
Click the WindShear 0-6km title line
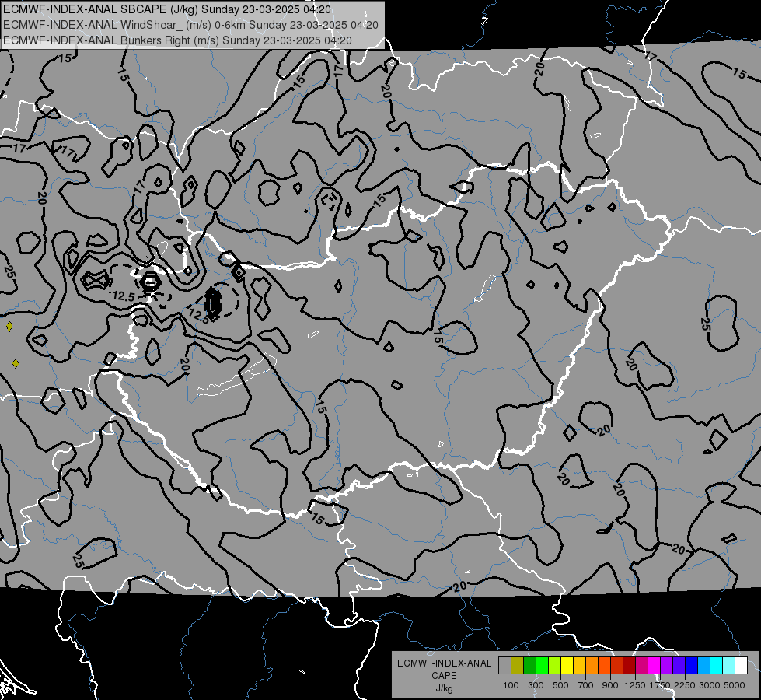click(190, 25)
